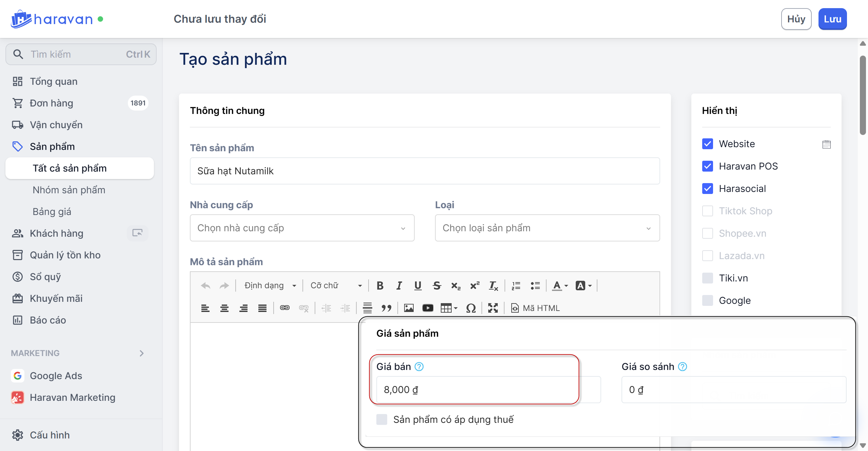Click the blockquote icon
This screenshot has width=868, height=451.
click(x=386, y=308)
